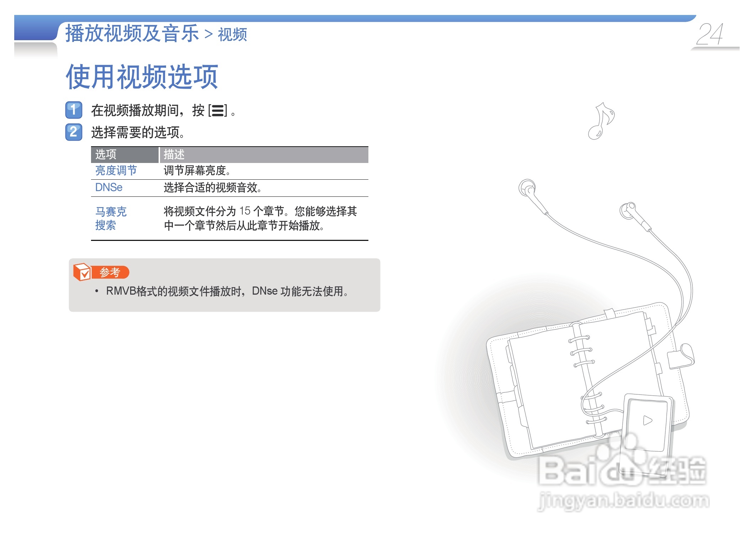Click the play triangle on player illustration
Screen dimensions: 756x543
point(648,421)
